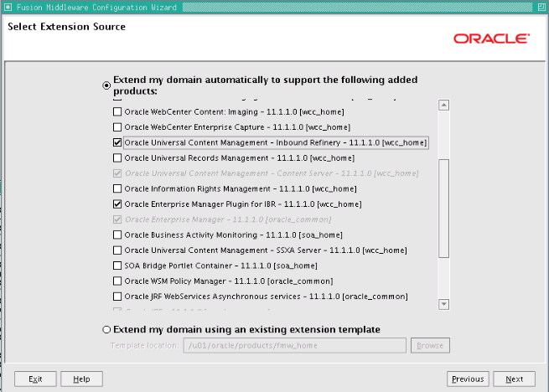This screenshot has width=549, height=392.
Task: Click 'Oracle Information Rights Management' label text
Action: [241, 188]
